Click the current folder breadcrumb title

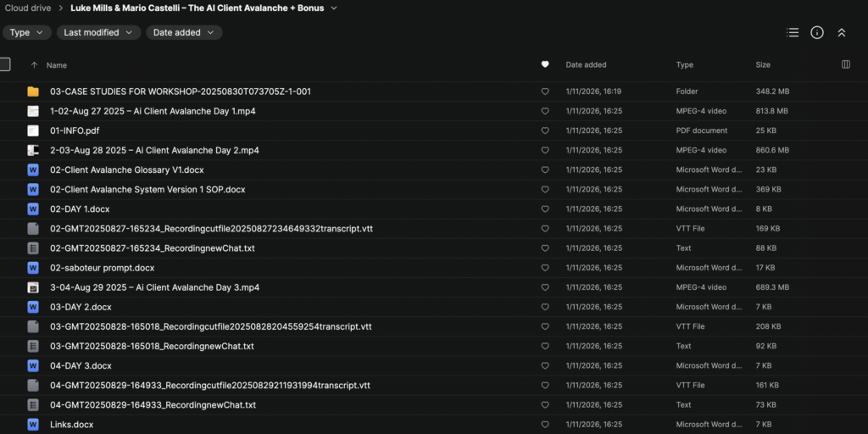coord(198,8)
